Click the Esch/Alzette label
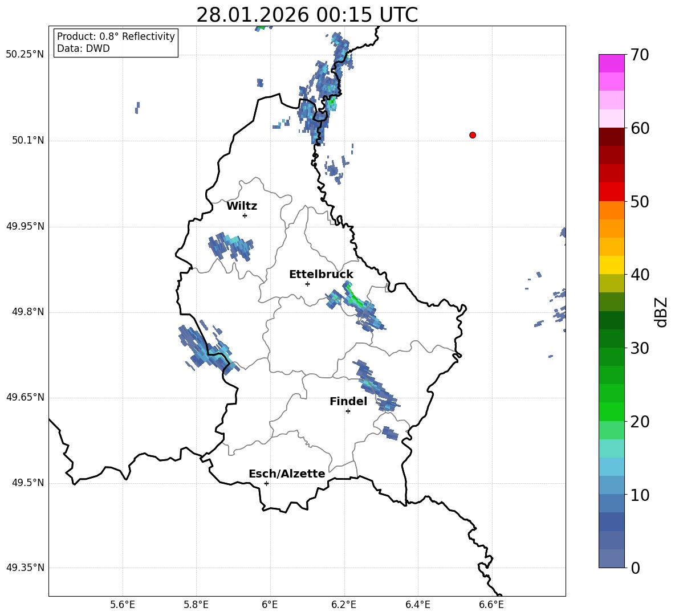The height and width of the screenshot is (616, 675). (x=287, y=474)
